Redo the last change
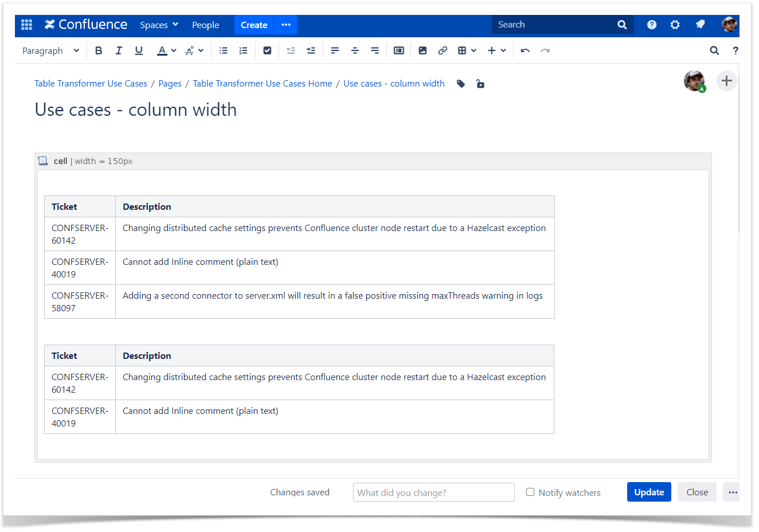 tap(545, 50)
